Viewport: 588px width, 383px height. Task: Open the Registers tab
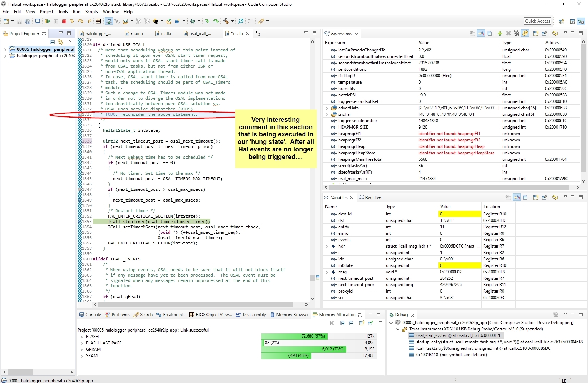click(370, 198)
